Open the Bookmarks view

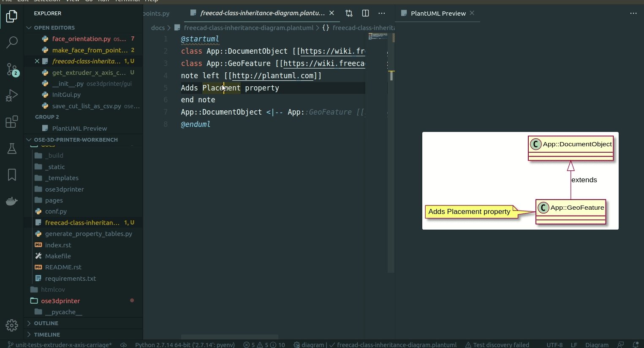point(12,175)
